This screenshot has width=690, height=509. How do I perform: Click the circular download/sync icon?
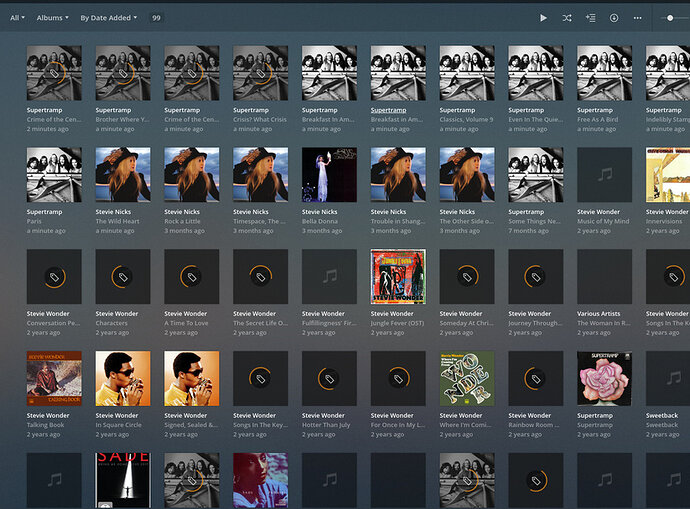614,18
